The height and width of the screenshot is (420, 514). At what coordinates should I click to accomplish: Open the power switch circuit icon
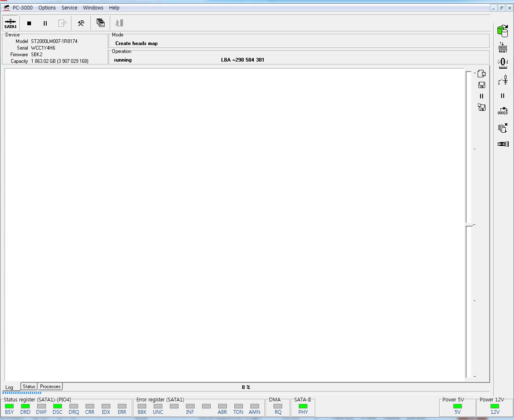pyautogui.click(x=503, y=80)
